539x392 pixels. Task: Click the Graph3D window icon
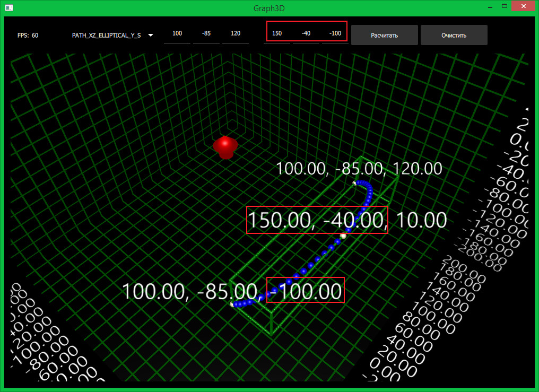coord(9,7)
